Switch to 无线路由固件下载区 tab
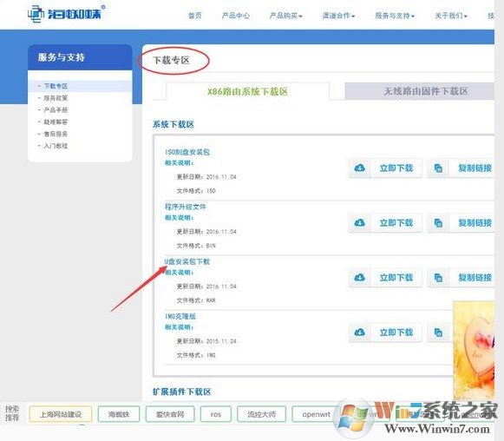Viewport: 504px width, 441px height. point(420,91)
